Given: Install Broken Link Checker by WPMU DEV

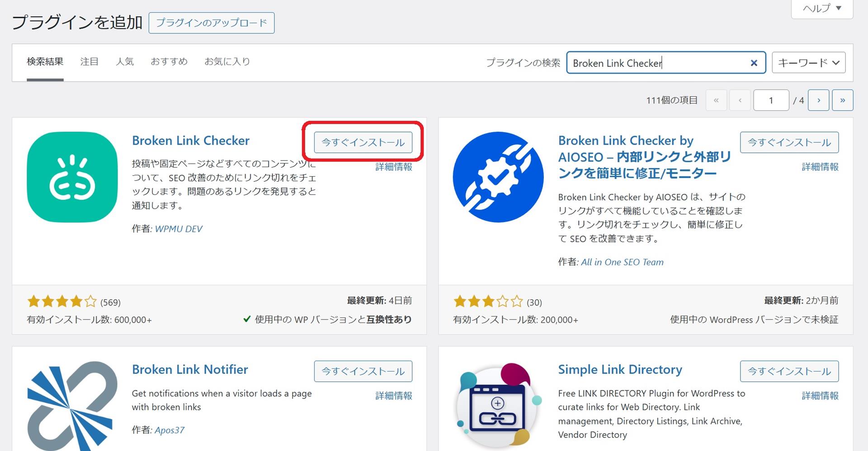Looking at the screenshot, I should point(363,142).
